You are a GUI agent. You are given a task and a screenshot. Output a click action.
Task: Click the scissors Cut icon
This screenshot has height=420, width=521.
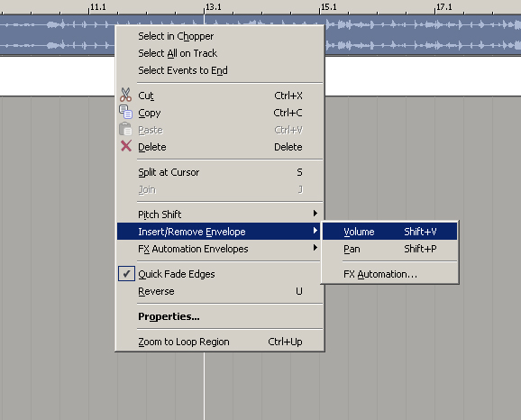point(125,95)
